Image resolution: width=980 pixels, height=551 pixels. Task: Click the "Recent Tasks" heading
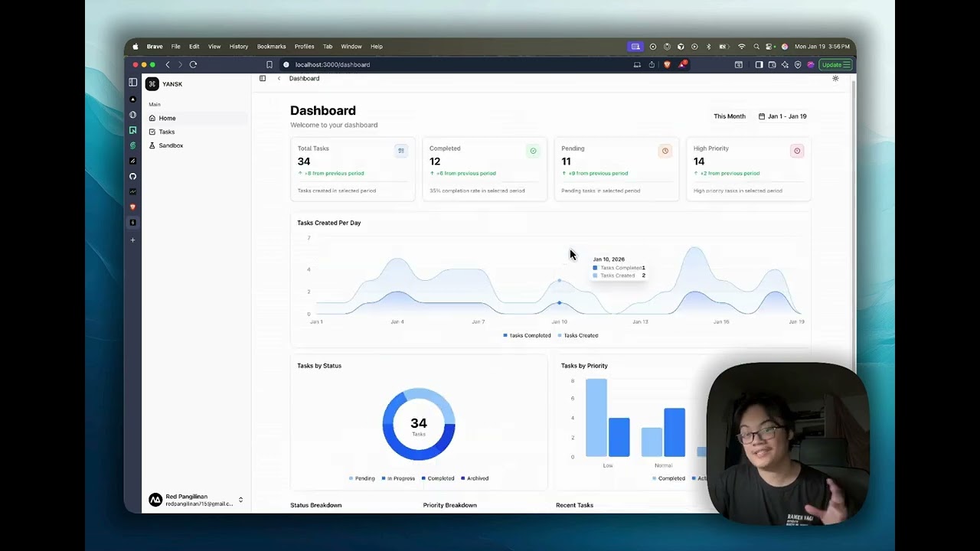pyautogui.click(x=575, y=505)
